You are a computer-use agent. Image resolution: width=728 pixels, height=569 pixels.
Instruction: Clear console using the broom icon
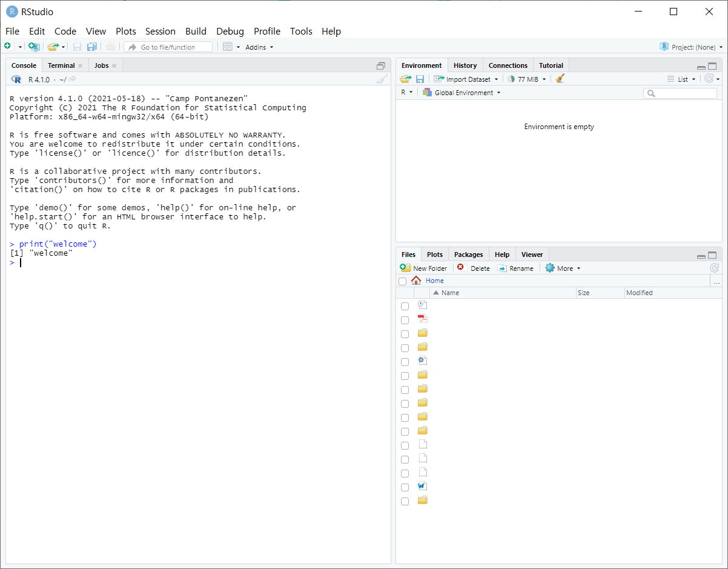pyautogui.click(x=382, y=79)
